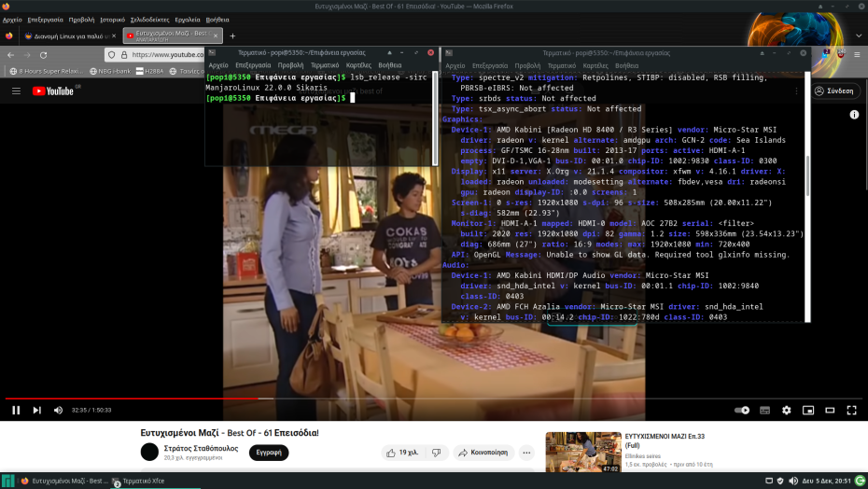Viewport: 868px width, 489px height.
Task: Pause the YouTube video
Action: (16, 410)
